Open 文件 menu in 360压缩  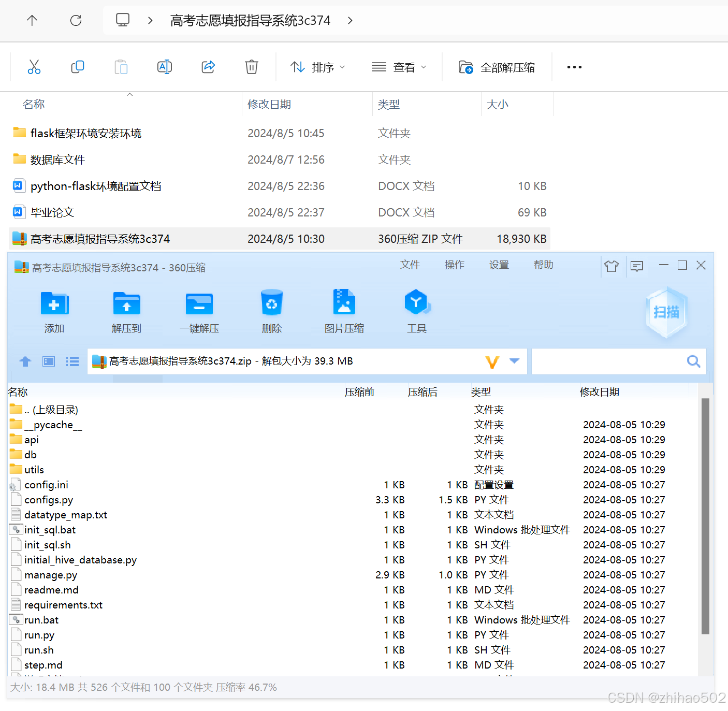tap(410, 265)
